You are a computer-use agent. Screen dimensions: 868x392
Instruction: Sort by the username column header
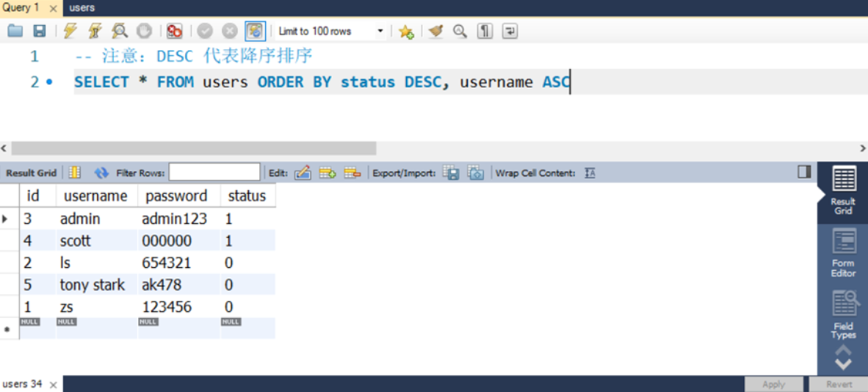pyautogui.click(x=95, y=195)
